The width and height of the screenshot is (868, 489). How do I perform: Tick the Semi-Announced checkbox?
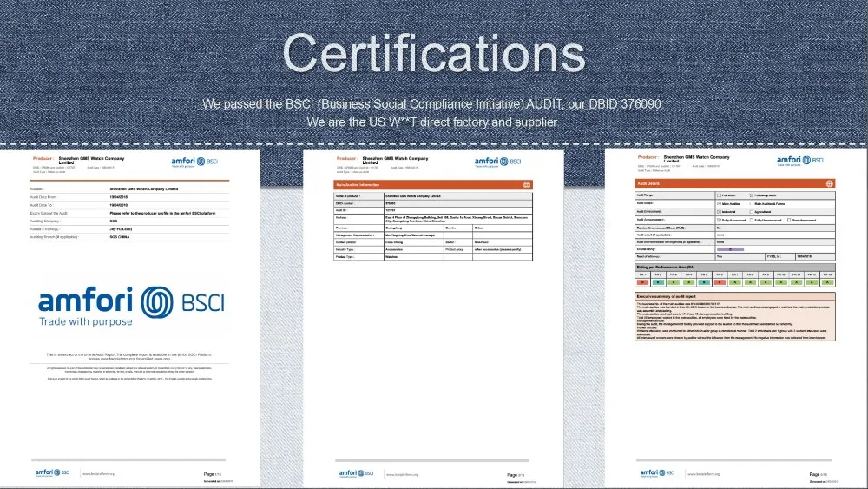[789, 220]
